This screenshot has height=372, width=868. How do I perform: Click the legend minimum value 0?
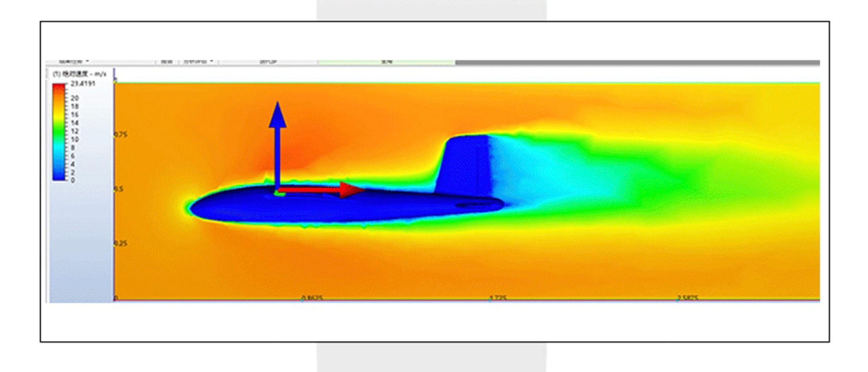pyautogui.click(x=73, y=180)
